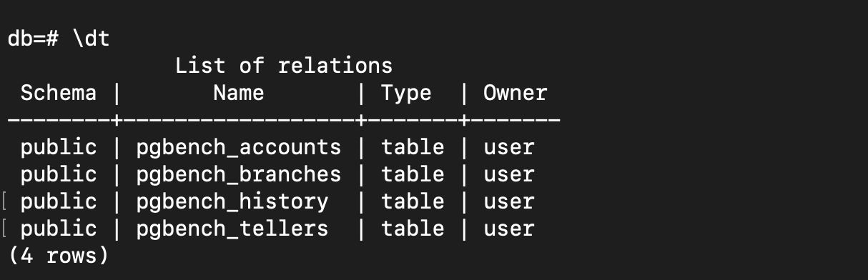
Task: Click table type in pgbench_branches row
Action: tap(413, 174)
